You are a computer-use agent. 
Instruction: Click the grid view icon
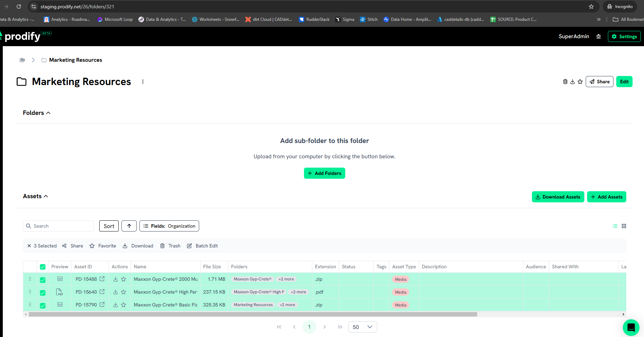[x=624, y=226]
